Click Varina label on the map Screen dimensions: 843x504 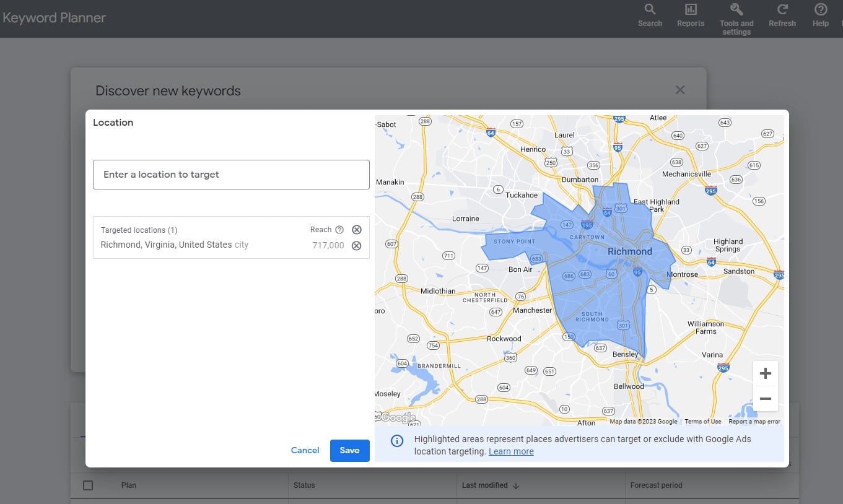click(x=712, y=355)
